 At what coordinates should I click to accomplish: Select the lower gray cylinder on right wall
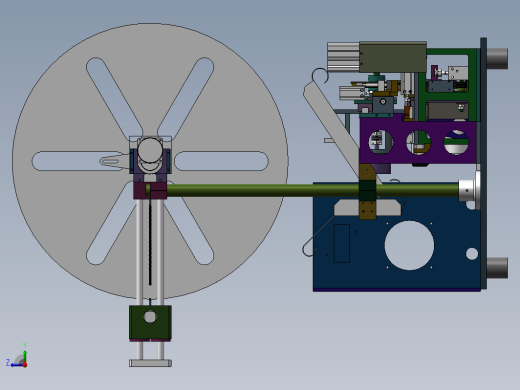pos(497,268)
